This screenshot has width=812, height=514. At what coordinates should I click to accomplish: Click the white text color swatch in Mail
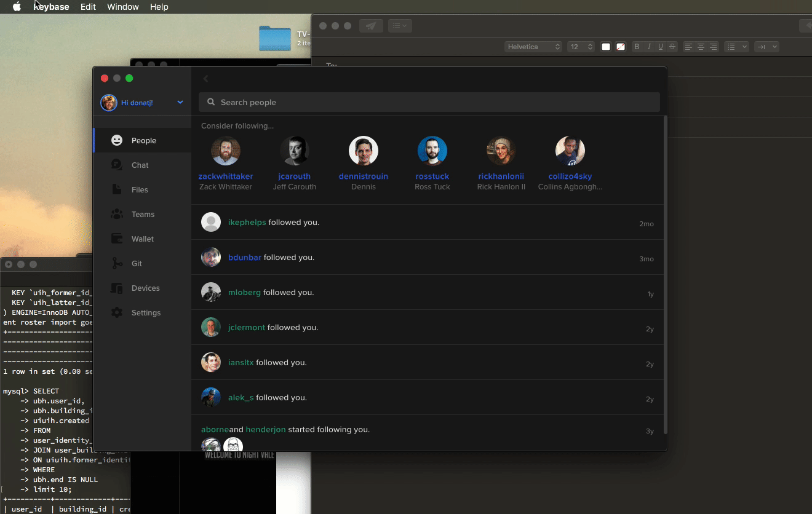[606, 47]
